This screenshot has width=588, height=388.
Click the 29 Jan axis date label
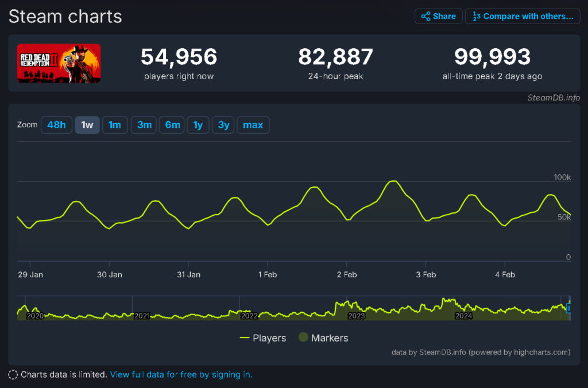click(x=30, y=275)
